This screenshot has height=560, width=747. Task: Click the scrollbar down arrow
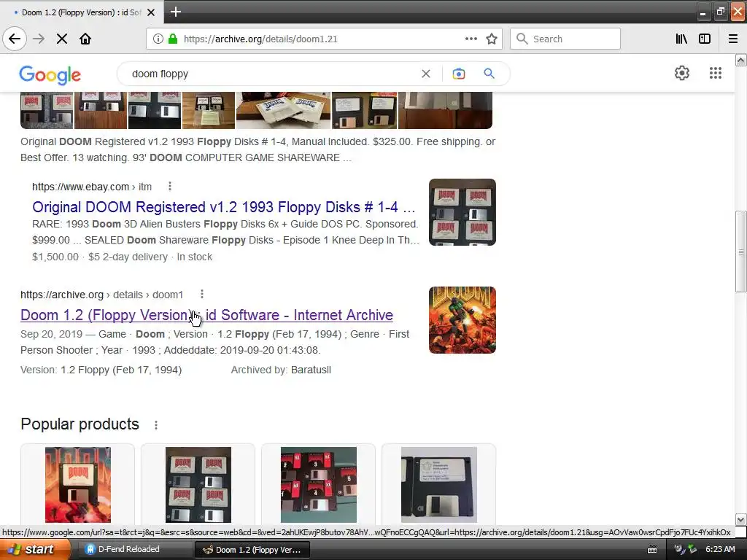pos(741,519)
